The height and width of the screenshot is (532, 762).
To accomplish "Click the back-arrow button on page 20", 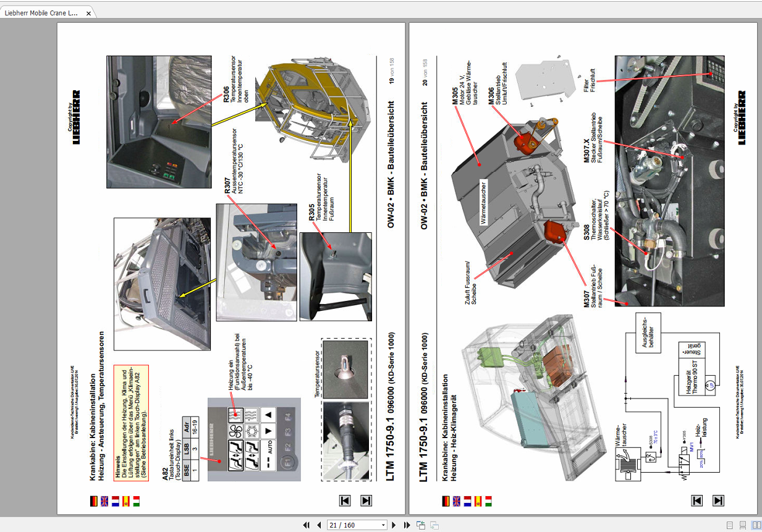I will pyautogui.click(x=698, y=500).
